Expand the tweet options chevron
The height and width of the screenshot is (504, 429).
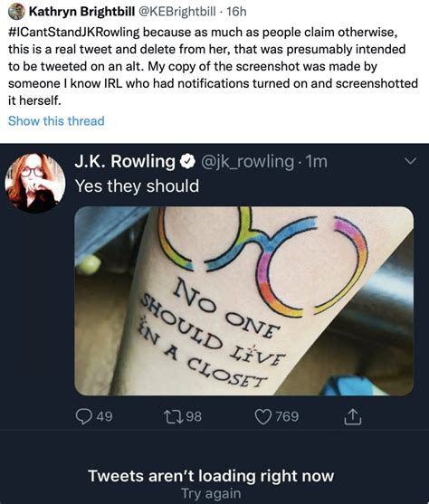pyautogui.click(x=411, y=161)
